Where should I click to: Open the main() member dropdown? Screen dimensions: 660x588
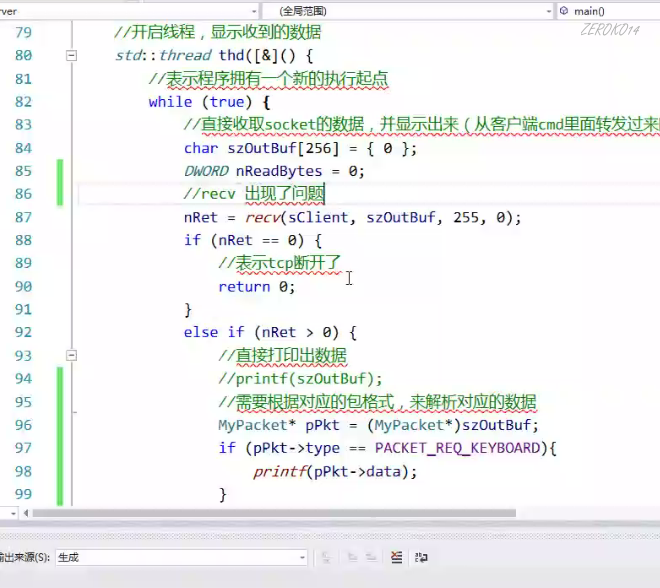609,11
